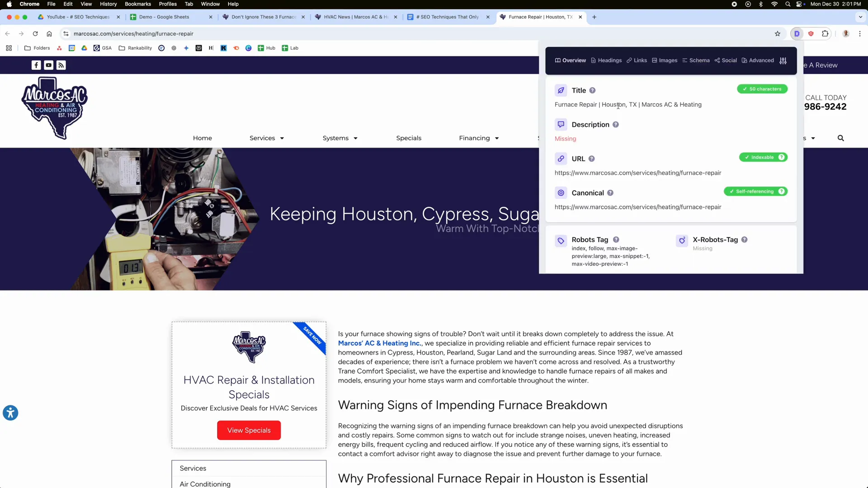Open Chrome extensions puzzle icon
Viewport: 868px width, 488px height.
tap(825, 33)
